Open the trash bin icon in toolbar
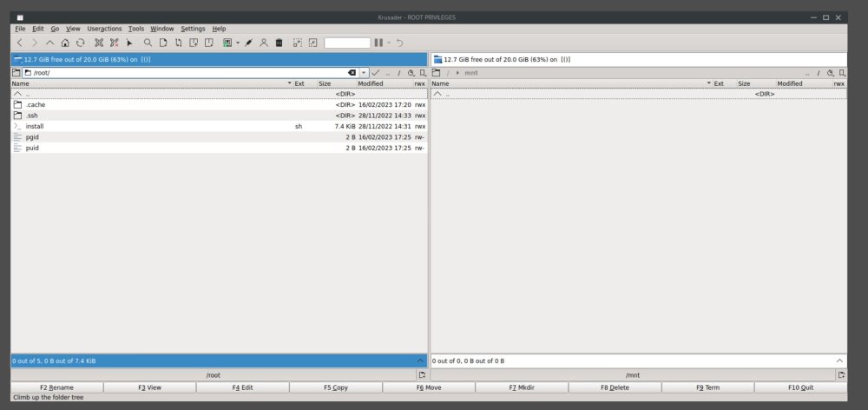The height and width of the screenshot is (410, 868). 279,43
